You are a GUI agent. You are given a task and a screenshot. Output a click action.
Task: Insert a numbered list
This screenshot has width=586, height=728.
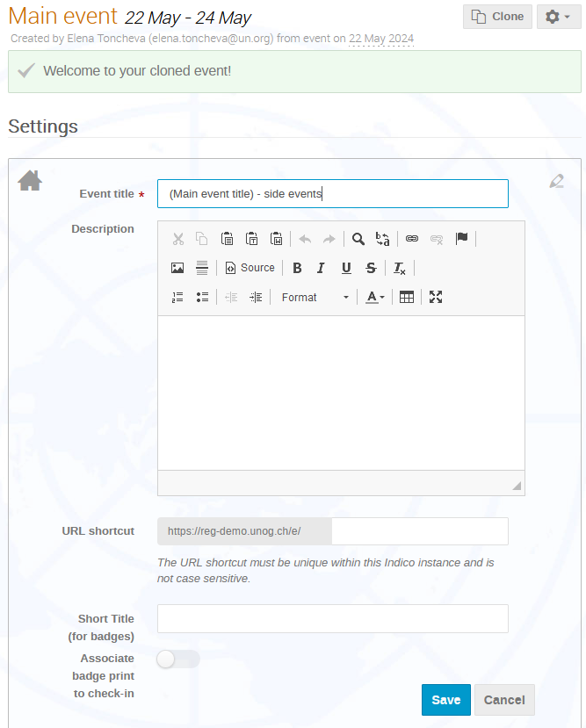[x=177, y=297]
